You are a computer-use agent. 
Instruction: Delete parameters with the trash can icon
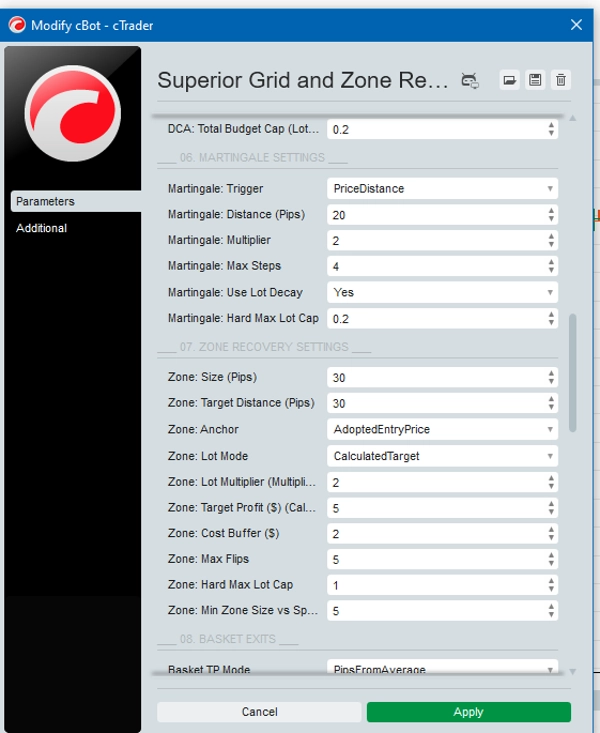coord(561,80)
